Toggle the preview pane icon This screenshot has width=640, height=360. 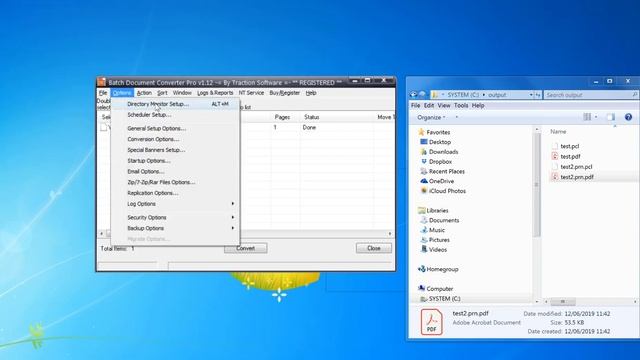(x=611, y=117)
